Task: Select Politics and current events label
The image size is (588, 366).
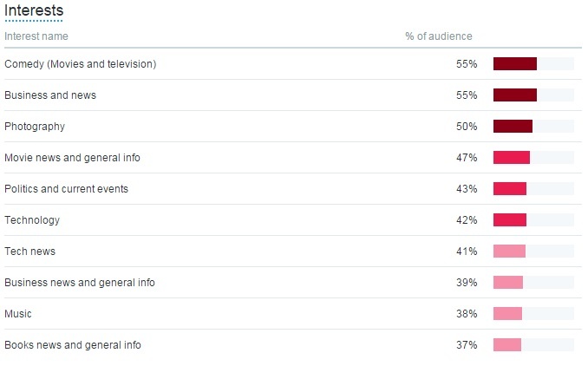Action: [x=66, y=189]
